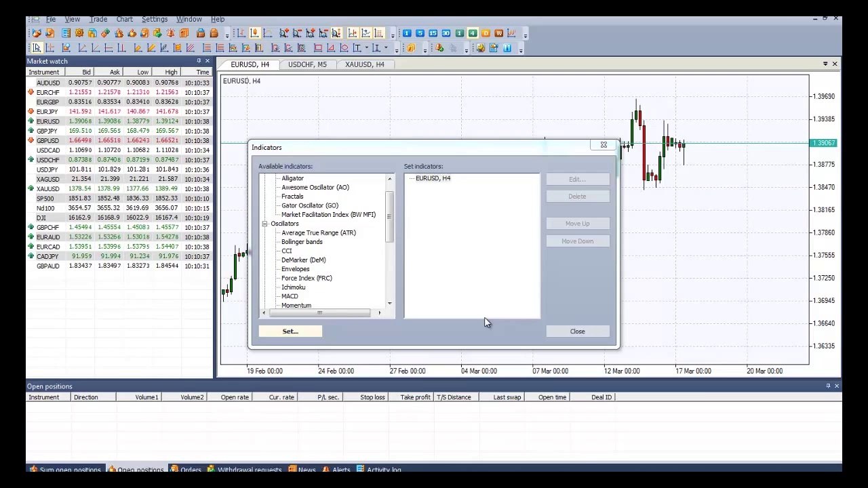Select the rectangle drawing tool
Viewport: 868px width, 488px height.
(318, 47)
